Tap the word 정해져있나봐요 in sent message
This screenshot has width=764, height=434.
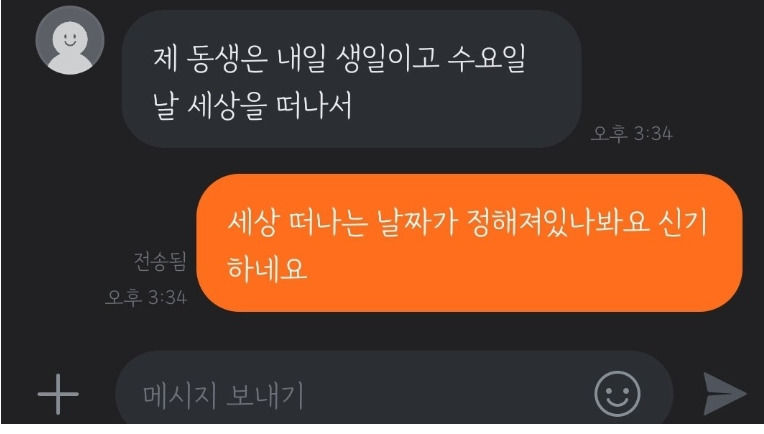click(558, 223)
